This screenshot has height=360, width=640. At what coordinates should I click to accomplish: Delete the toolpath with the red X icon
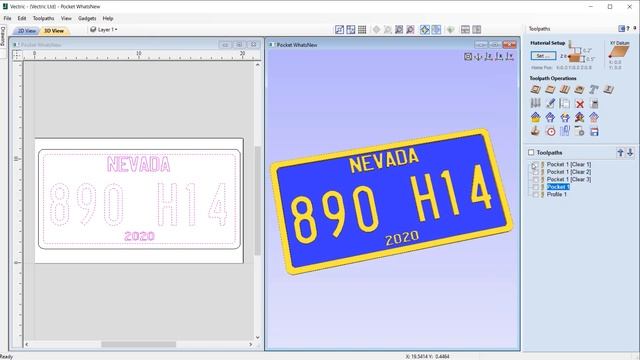pyautogui.click(x=580, y=104)
